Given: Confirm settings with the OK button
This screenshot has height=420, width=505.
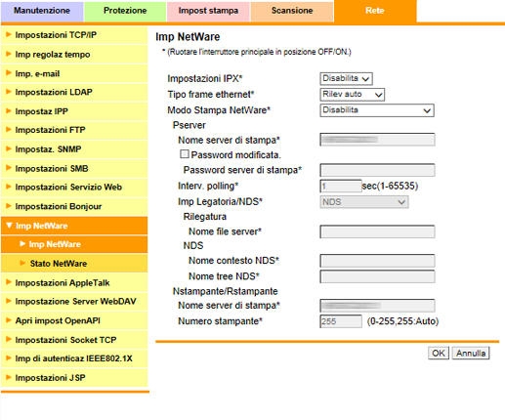Looking at the screenshot, I should tap(439, 354).
